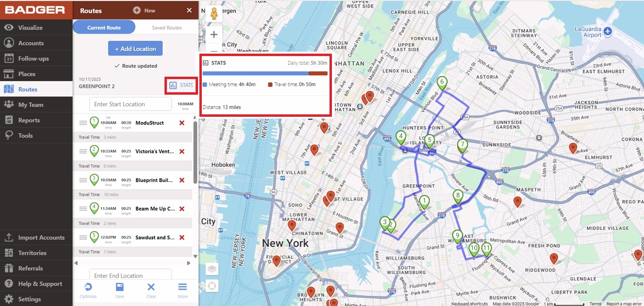Select the Current Route tab

click(104, 28)
